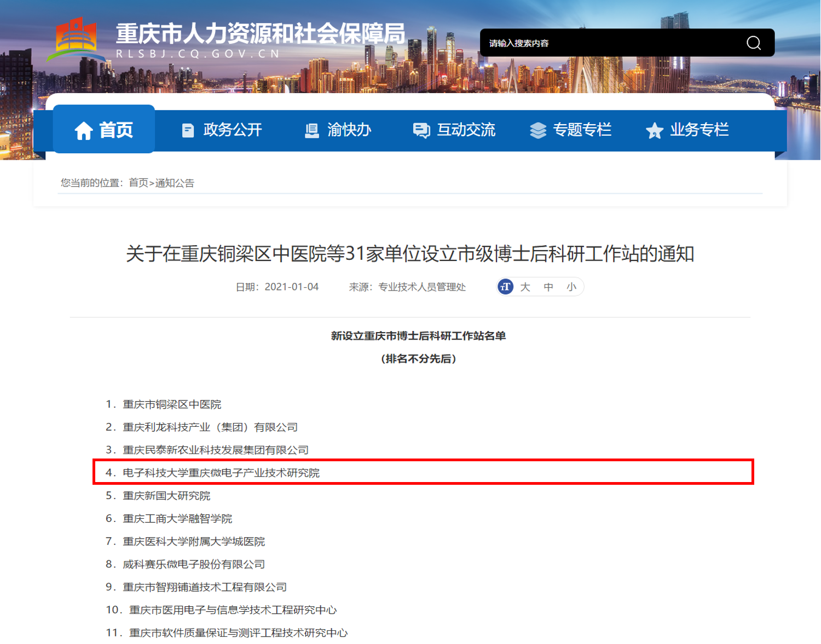Click the site title 重庆市人力资源和社会保障局
821x644 pixels.
(x=261, y=34)
